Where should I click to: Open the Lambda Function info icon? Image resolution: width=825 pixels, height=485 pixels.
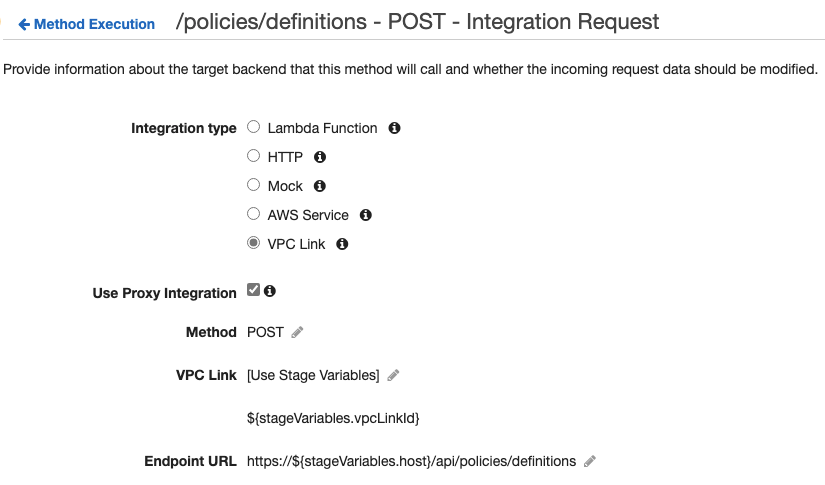(x=394, y=128)
